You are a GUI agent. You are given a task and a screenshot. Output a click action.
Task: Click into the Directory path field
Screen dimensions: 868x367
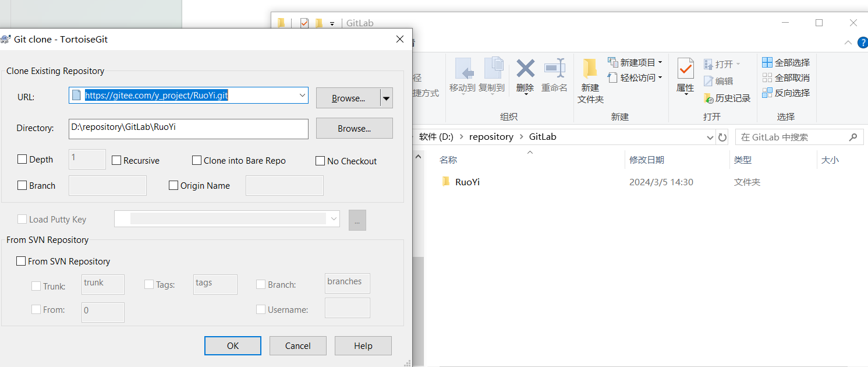pos(189,129)
